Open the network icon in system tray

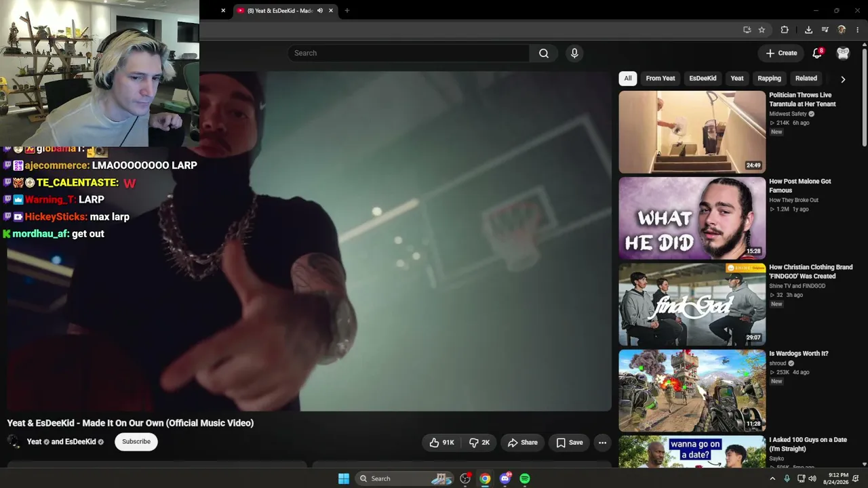[801, 479]
